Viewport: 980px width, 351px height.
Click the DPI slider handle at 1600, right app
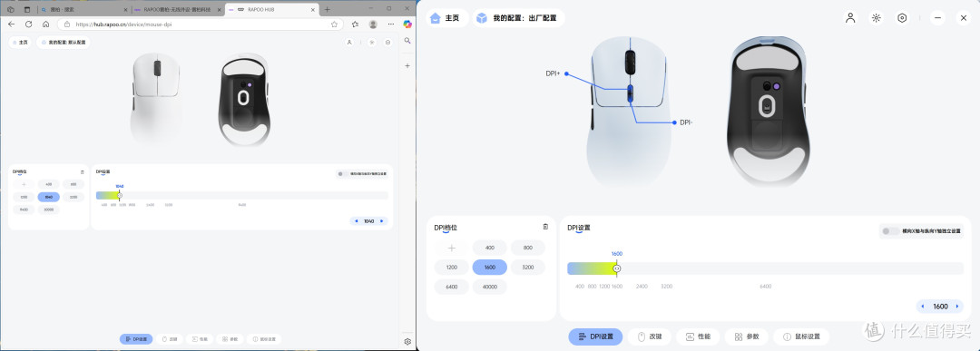point(617,268)
